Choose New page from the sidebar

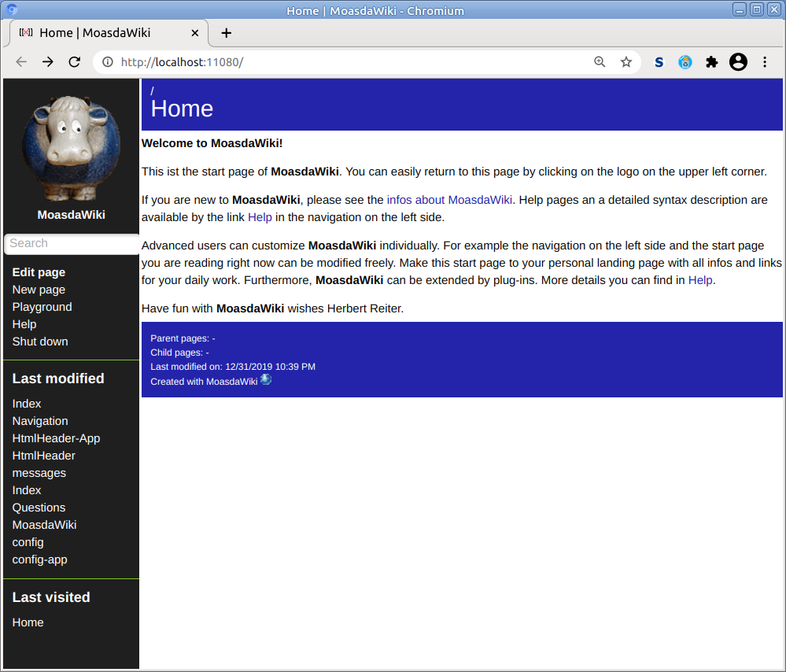pyautogui.click(x=39, y=290)
